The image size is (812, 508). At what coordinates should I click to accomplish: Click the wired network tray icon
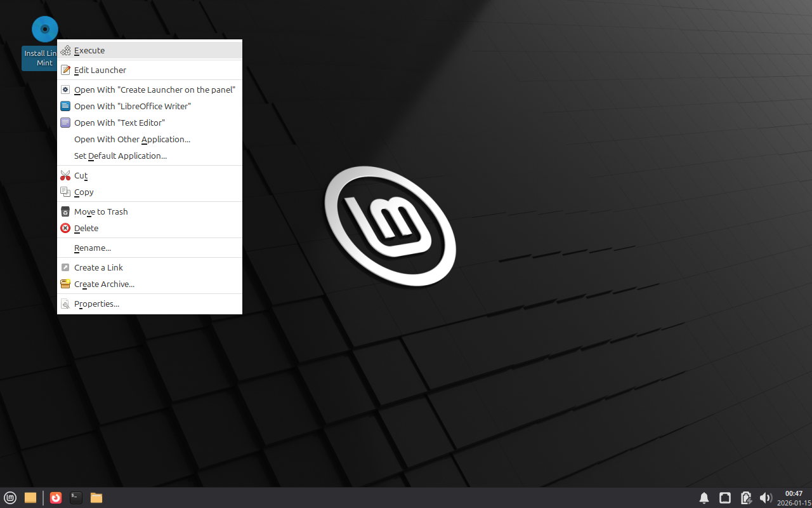pos(725,498)
